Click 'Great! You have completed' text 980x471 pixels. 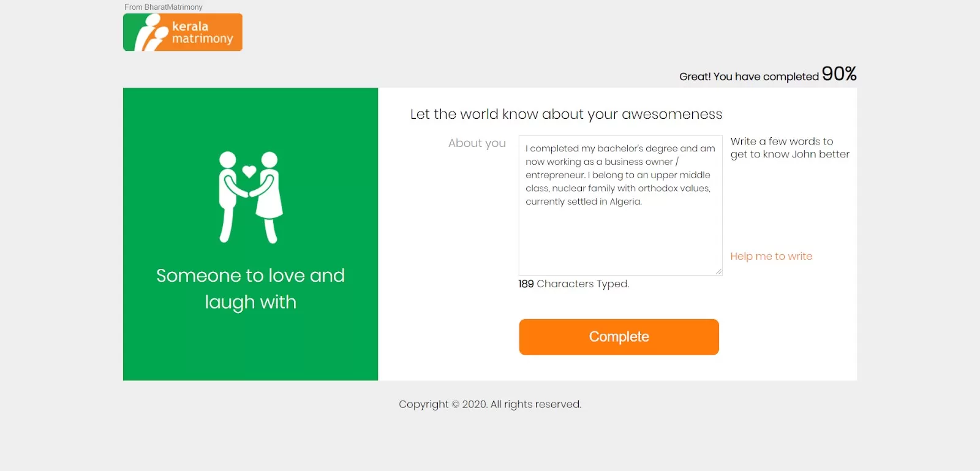pos(748,77)
